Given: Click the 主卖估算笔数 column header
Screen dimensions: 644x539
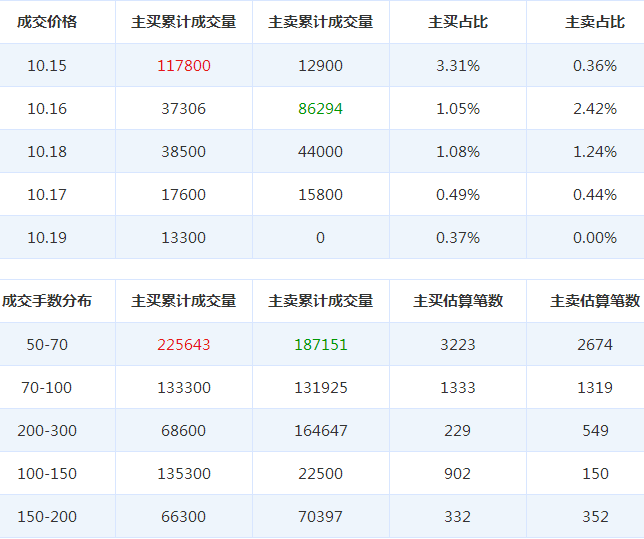Looking at the screenshot, I should click(x=595, y=301).
